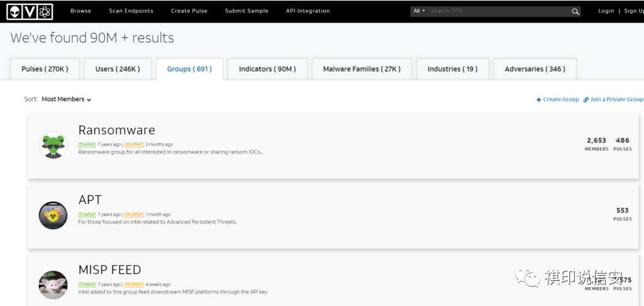This screenshot has height=306, width=644.
Task: Click the Created tag in MISP FEED row
Action: (x=87, y=285)
